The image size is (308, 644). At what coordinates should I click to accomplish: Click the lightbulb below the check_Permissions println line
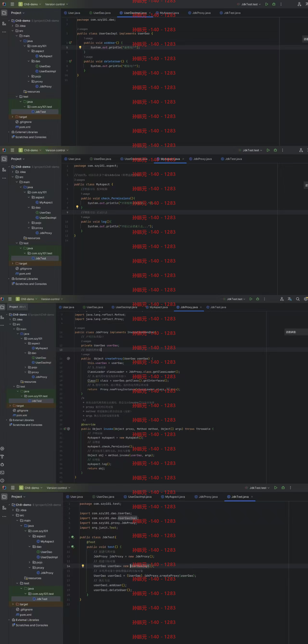[77, 207]
